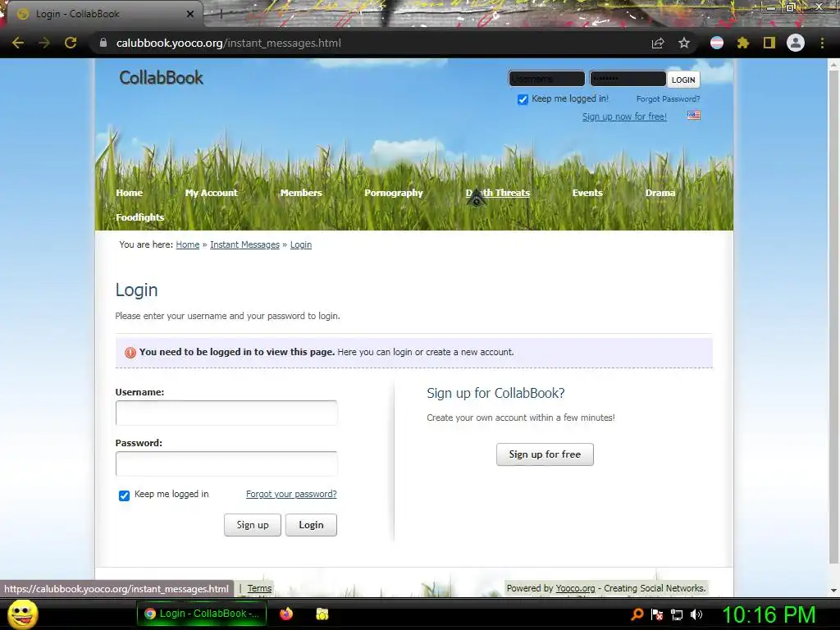Focus the header username field
Image resolution: width=840 pixels, height=630 pixels.
point(546,79)
